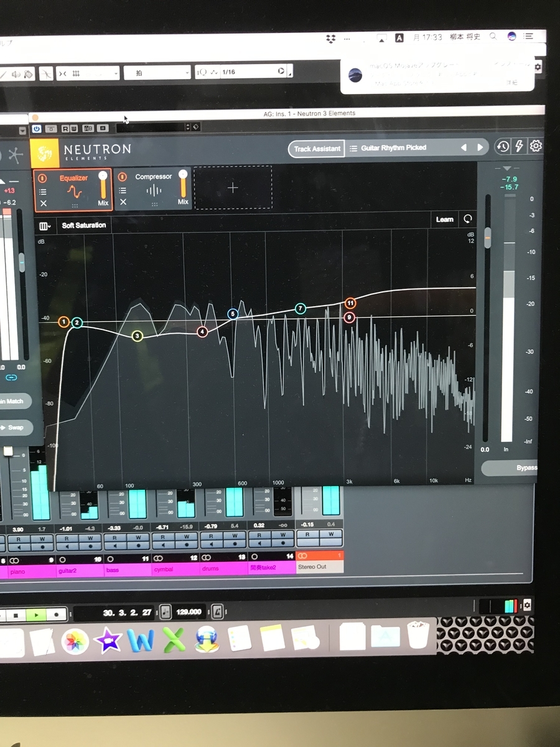Image resolution: width=560 pixels, height=747 pixels.
Task: Click the Neutron orange logo
Action: click(x=45, y=153)
